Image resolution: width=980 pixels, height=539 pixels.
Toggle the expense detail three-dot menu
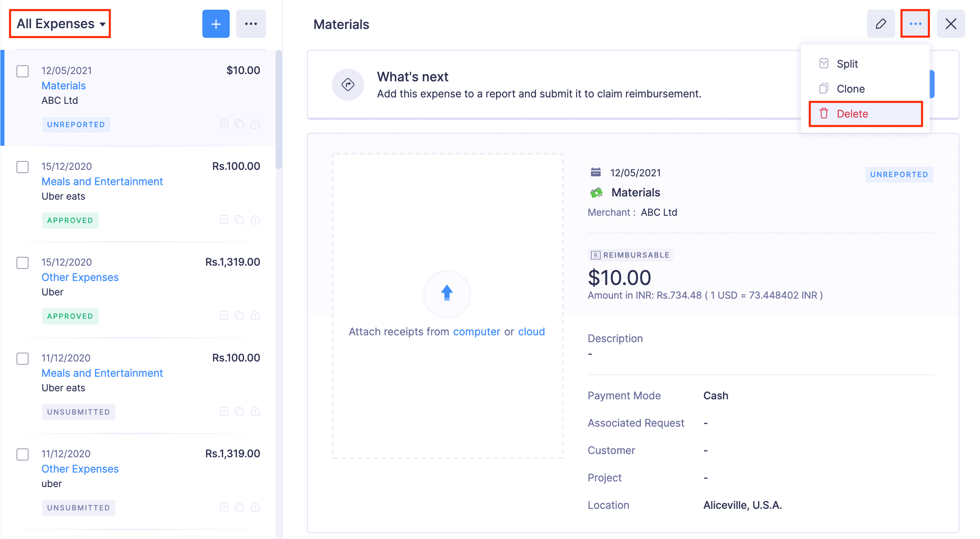[x=915, y=24]
